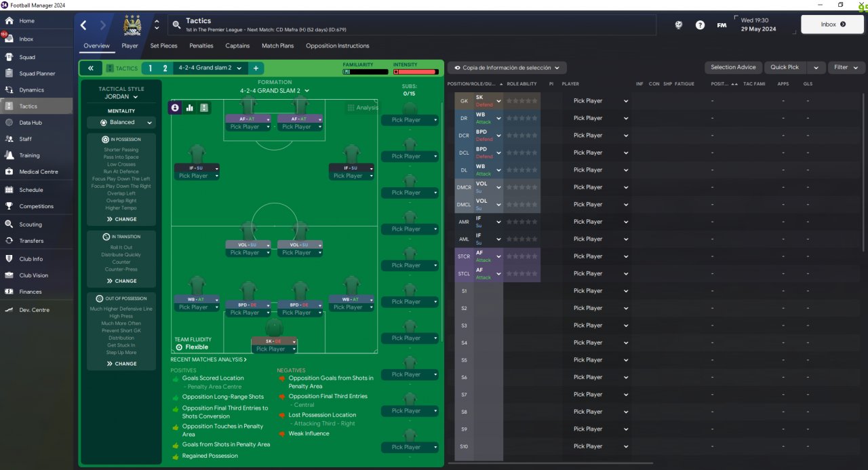Click the forward navigation arrow
The height and width of the screenshot is (470, 868).
tap(103, 25)
